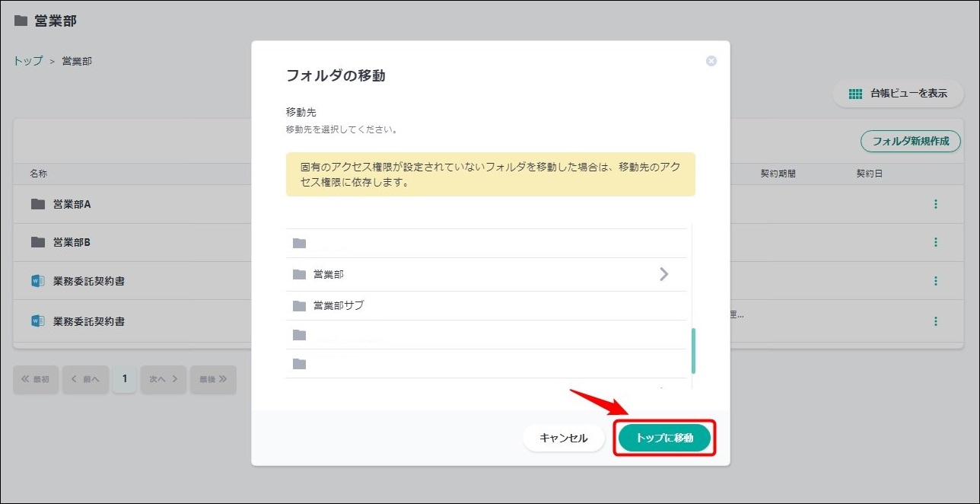
Task: Close the folder move dialog with X icon
Action: [x=711, y=61]
